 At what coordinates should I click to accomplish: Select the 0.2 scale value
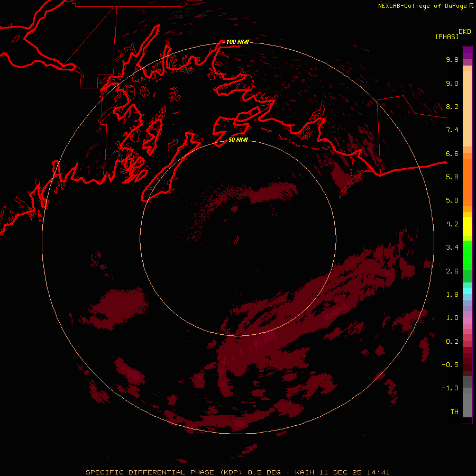[452, 342]
